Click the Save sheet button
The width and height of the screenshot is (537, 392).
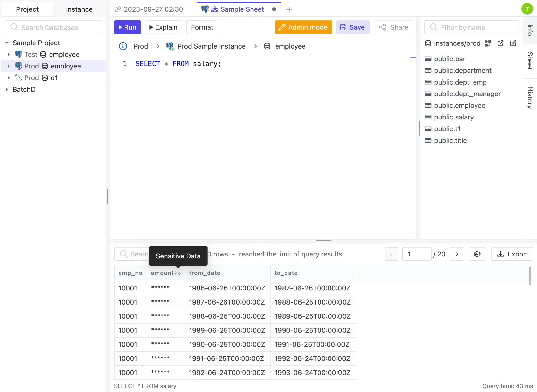pyautogui.click(x=352, y=27)
